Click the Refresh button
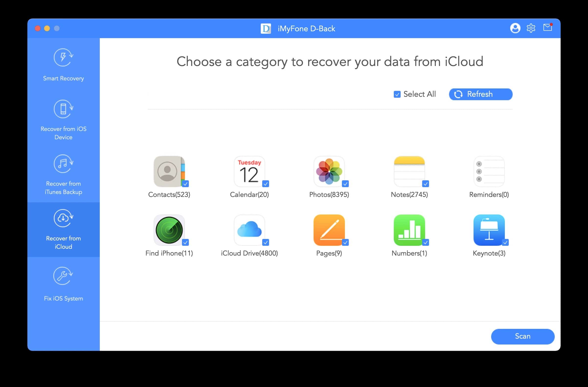The width and height of the screenshot is (588, 387). click(x=481, y=94)
